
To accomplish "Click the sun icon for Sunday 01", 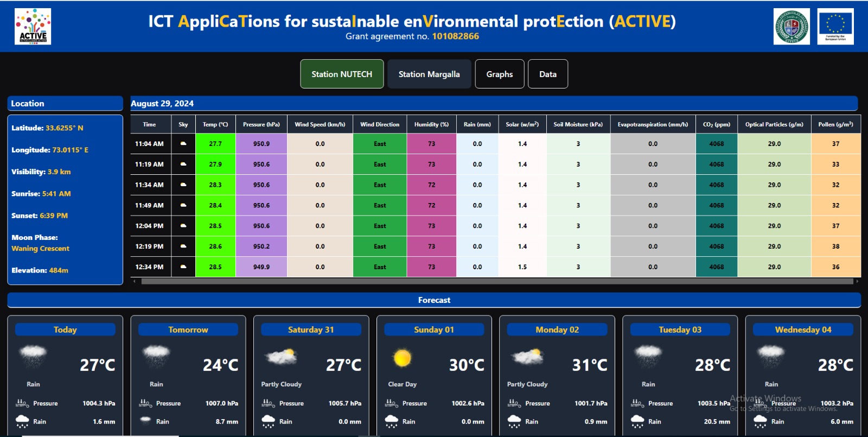I will [403, 358].
